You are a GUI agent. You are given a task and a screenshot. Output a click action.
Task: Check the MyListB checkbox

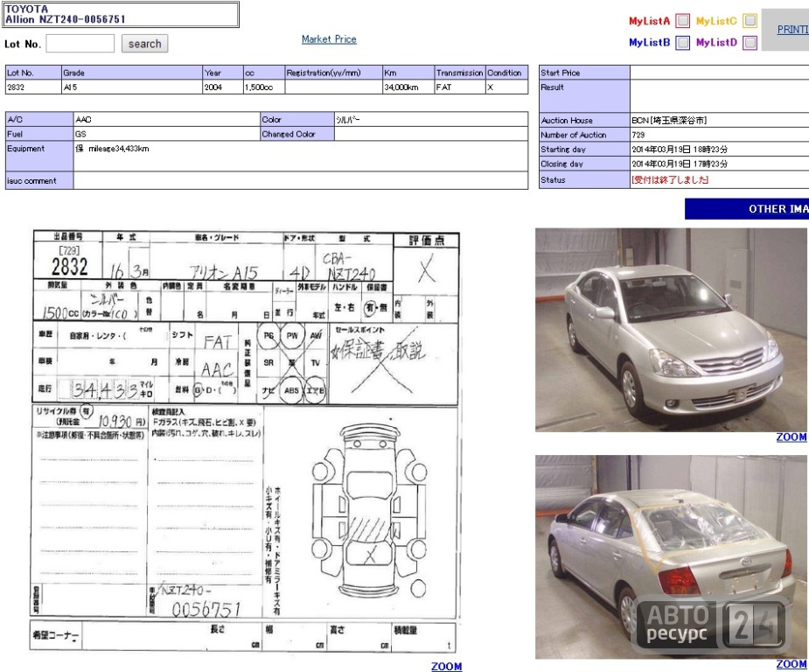(682, 42)
